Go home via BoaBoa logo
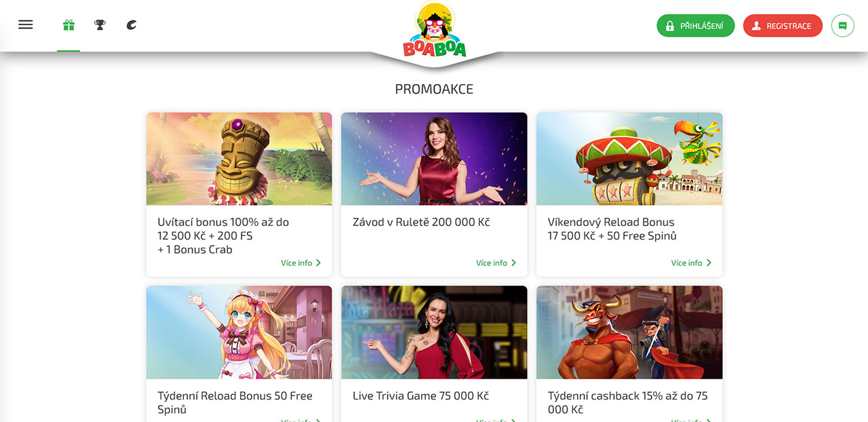This screenshot has height=422, width=868. 434,29
